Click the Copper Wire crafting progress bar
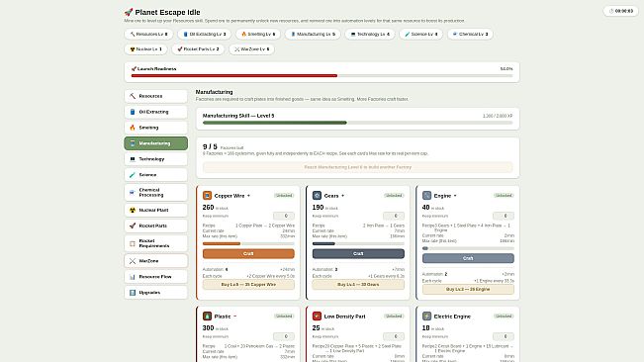Screen dimensions: 644x362 pos(248,243)
